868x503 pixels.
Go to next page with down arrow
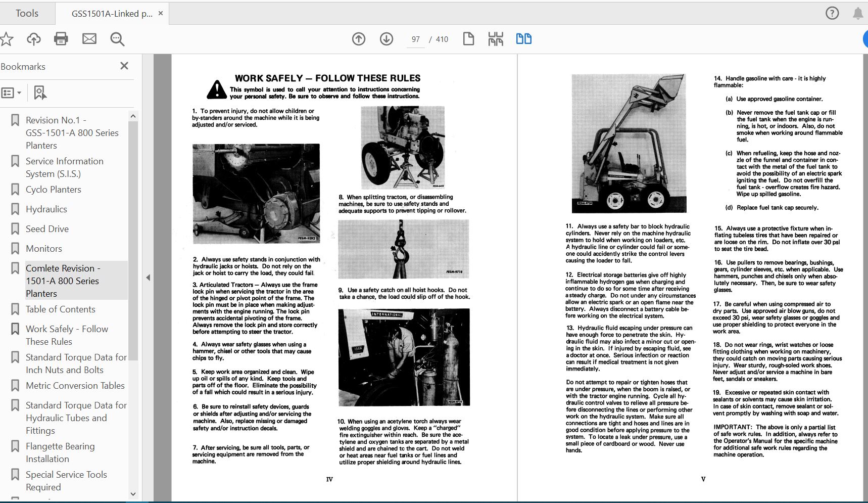[387, 39]
